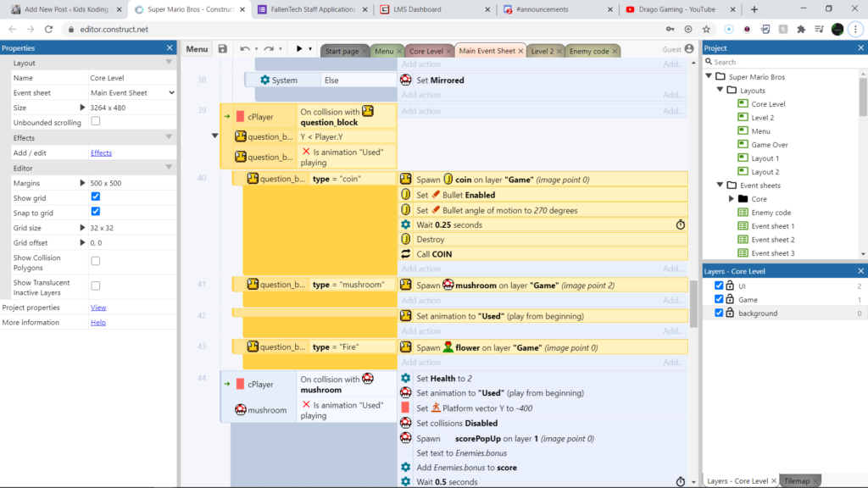868x488 pixels.
Task: Expand the Size property arrow
Action: [82, 108]
